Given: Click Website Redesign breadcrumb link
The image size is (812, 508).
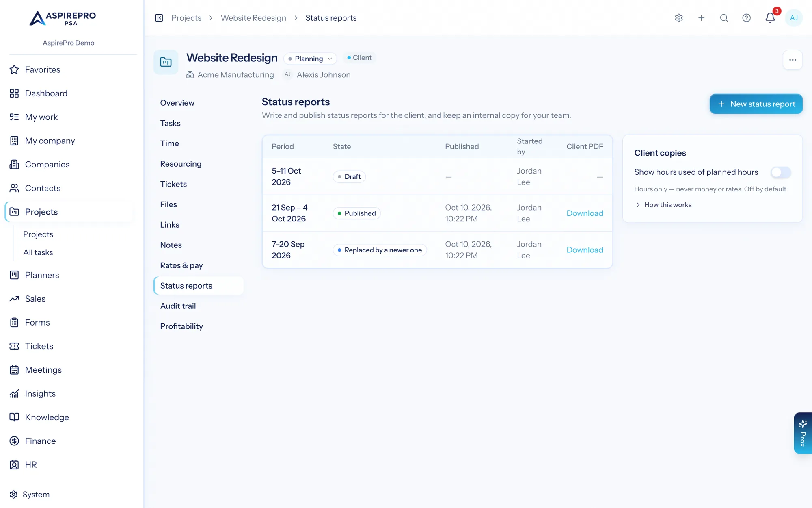Looking at the screenshot, I should [x=253, y=18].
